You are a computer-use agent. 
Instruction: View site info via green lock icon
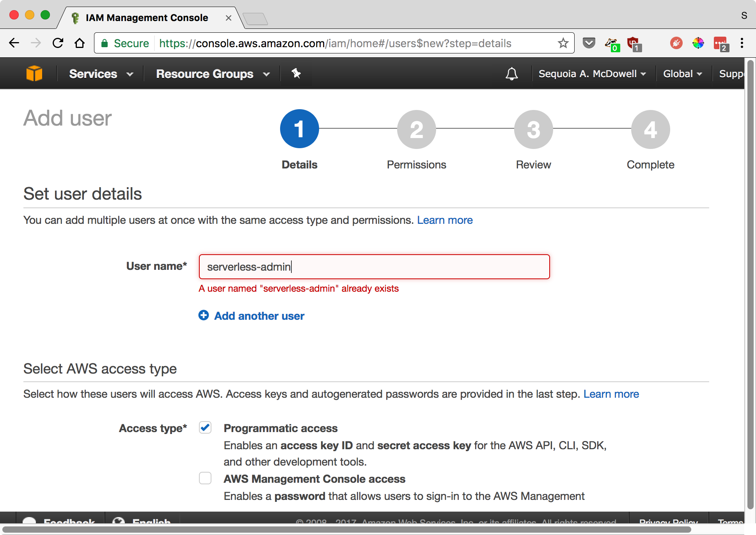pyautogui.click(x=105, y=43)
